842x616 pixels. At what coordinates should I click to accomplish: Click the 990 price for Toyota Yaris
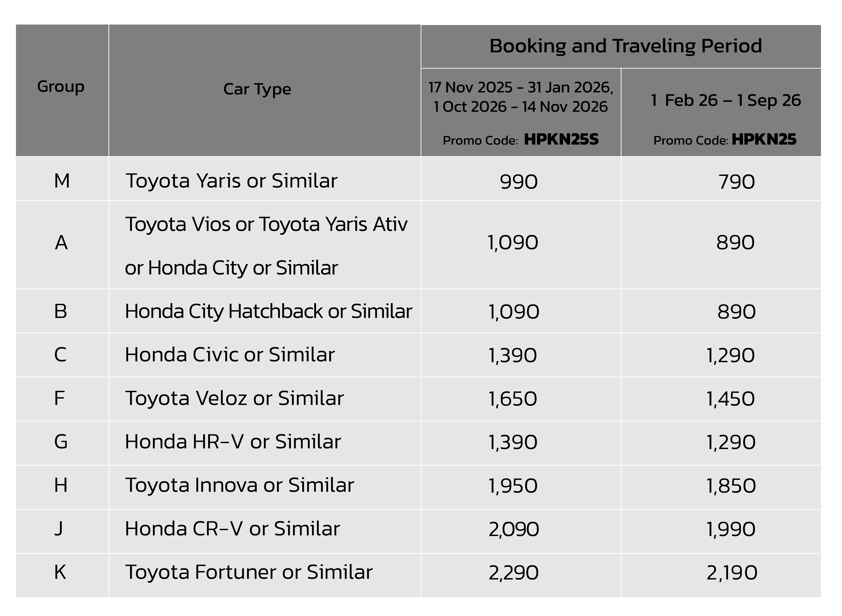pyautogui.click(x=519, y=182)
